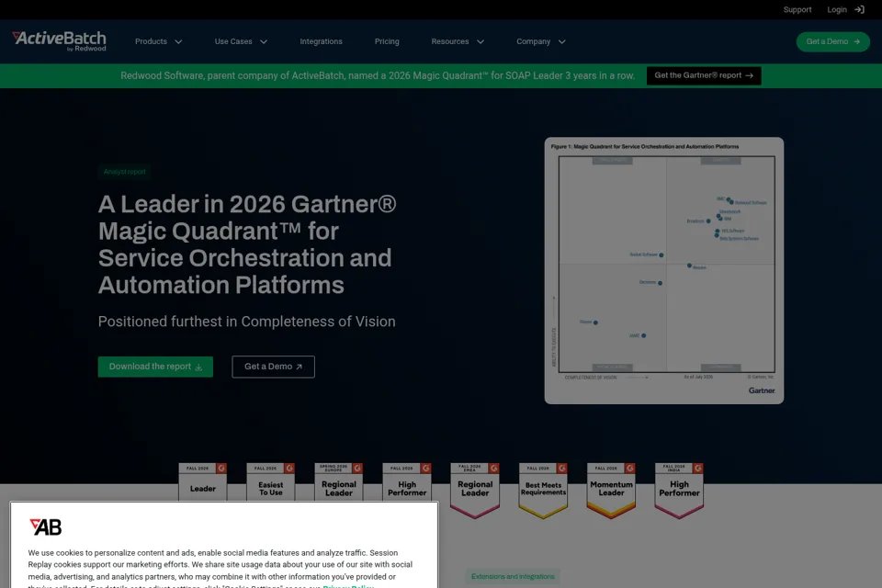Click the ActiveBatch by Redwood logo
Viewport: 882px width, 588px height.
pyautogui.click(x=59, y=41)
